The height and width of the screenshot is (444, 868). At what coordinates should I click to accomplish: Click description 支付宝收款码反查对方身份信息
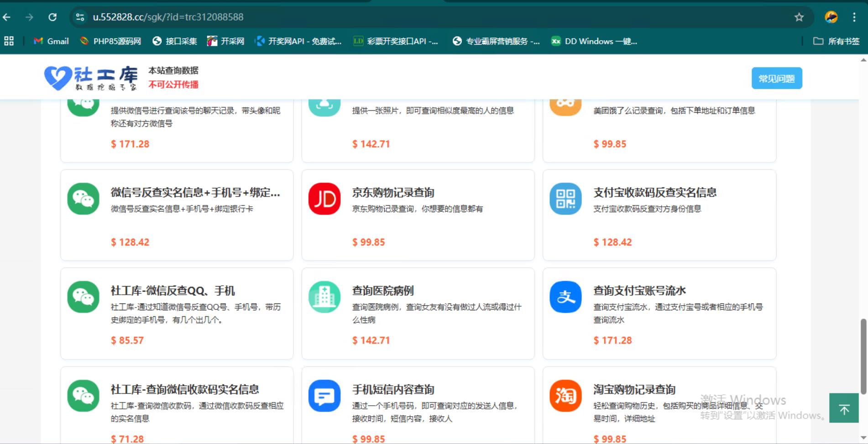(647, 209)
